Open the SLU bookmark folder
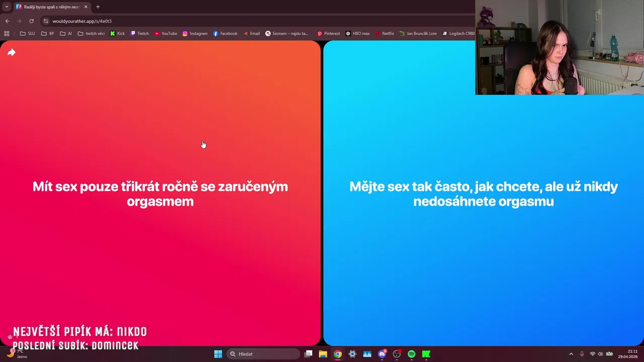The height and width of the screenshot is (362, 644). (x=28, y=34)
